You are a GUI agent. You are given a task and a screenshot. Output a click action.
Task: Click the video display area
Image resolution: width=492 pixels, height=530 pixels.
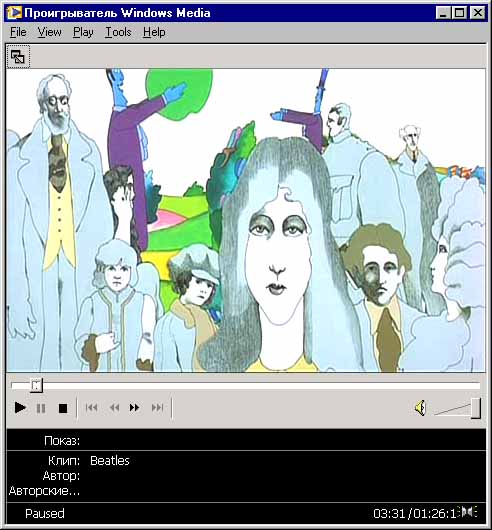click(x=246, y=220)
